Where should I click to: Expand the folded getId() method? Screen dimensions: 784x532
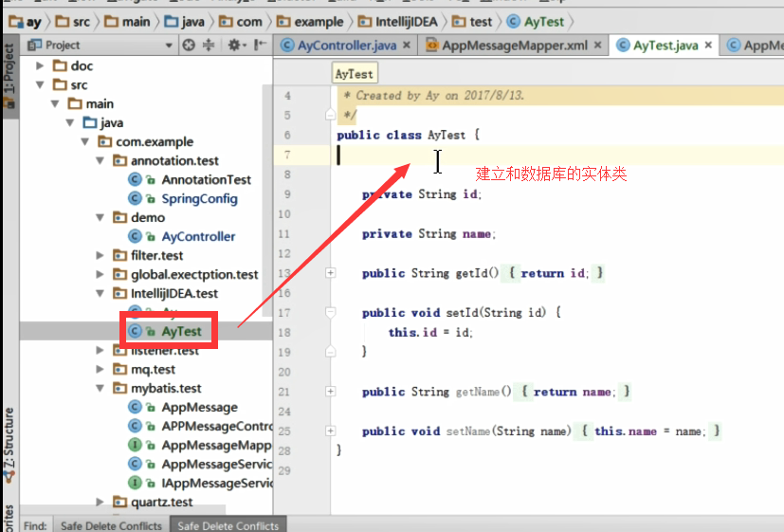331,273
